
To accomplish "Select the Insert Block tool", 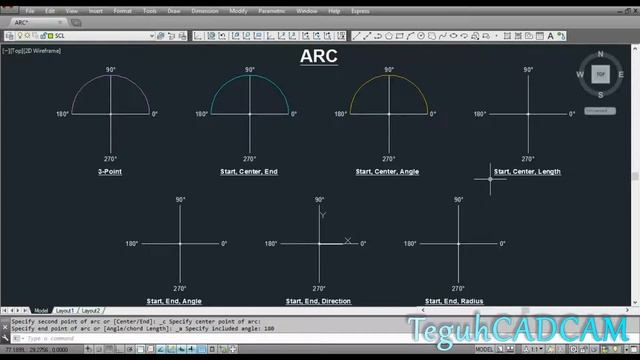I will click(x=475, y=36).
